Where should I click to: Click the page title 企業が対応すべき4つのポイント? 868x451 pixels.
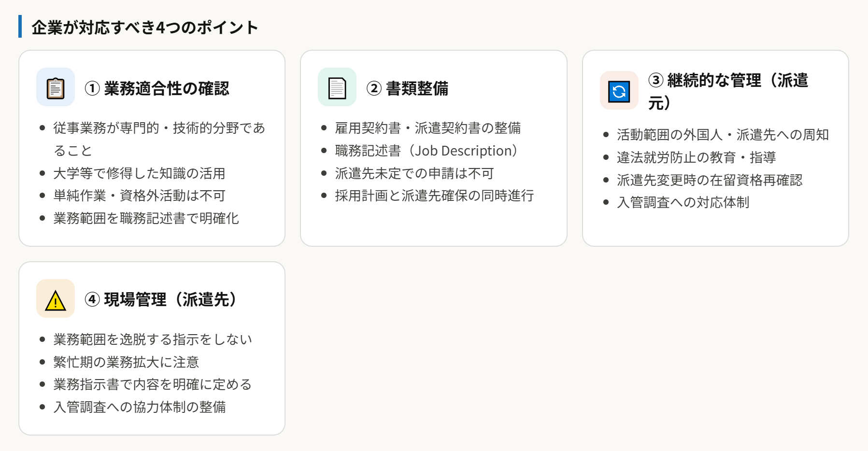coord(144,28)
